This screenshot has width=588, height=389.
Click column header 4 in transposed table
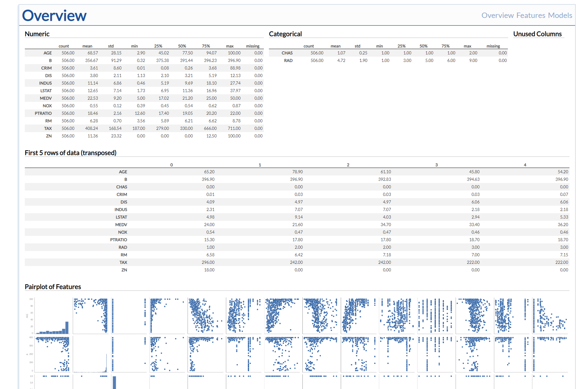[525, 165]
